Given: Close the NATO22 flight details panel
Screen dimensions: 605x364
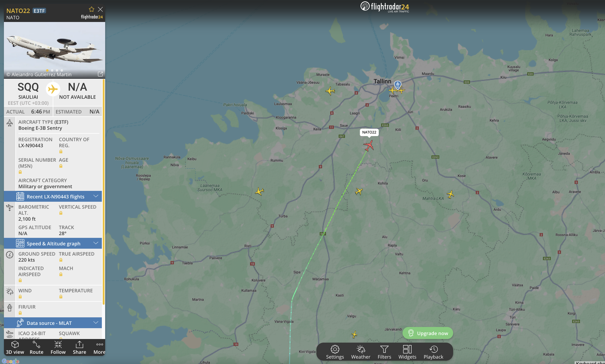Looking at the screenshot, I should [x=100, y=9].
